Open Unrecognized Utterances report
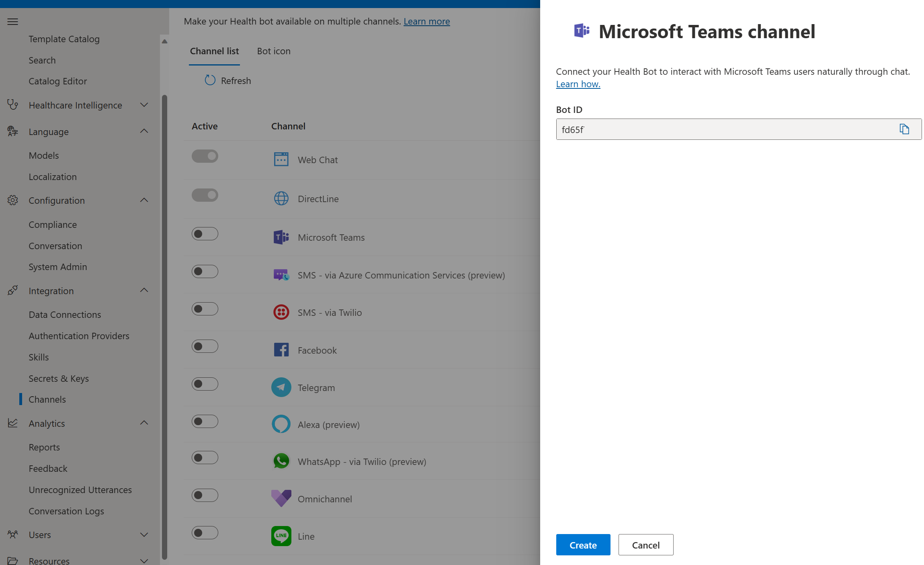The width and height of the screenshot is (924, 565). click(x=80, y=490)
